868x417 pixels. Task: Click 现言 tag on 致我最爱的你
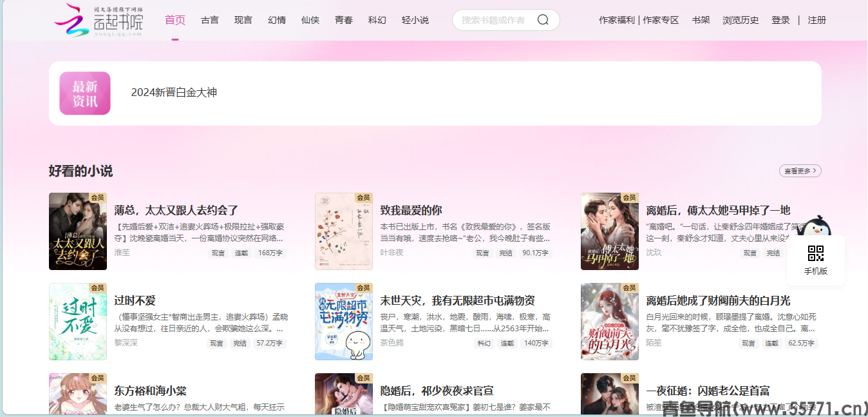[x=482, y=253]
